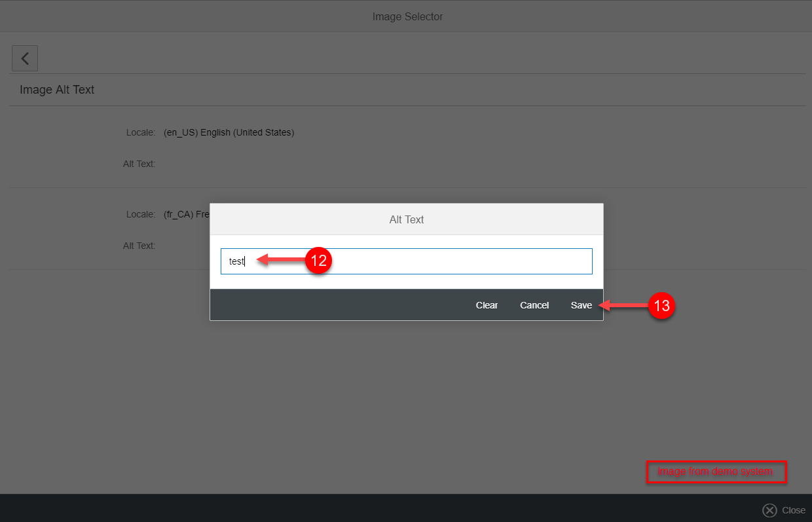Clear the alt text entry
The width and height of the screenshot is (812, 522).
click(x=487, y=305)
